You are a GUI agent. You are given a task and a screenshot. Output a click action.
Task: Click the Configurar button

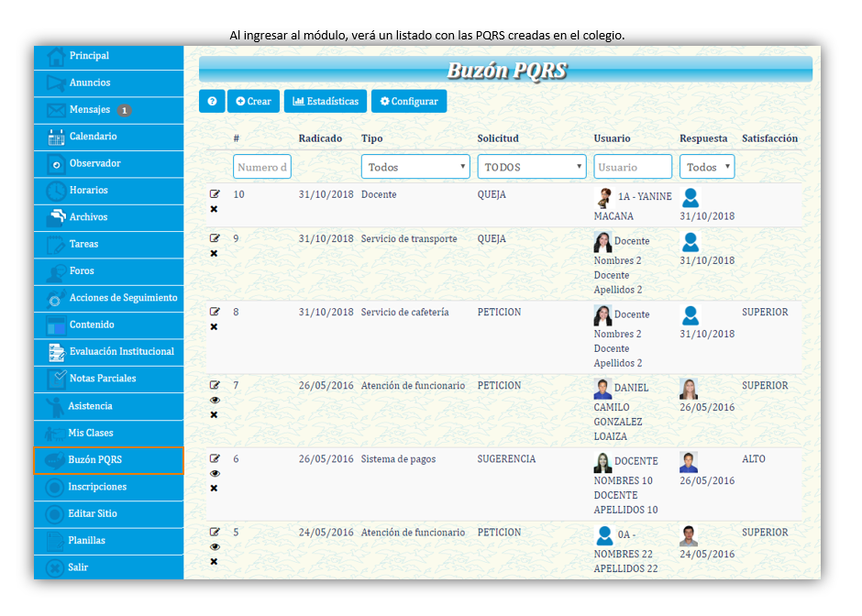(409, 101)
